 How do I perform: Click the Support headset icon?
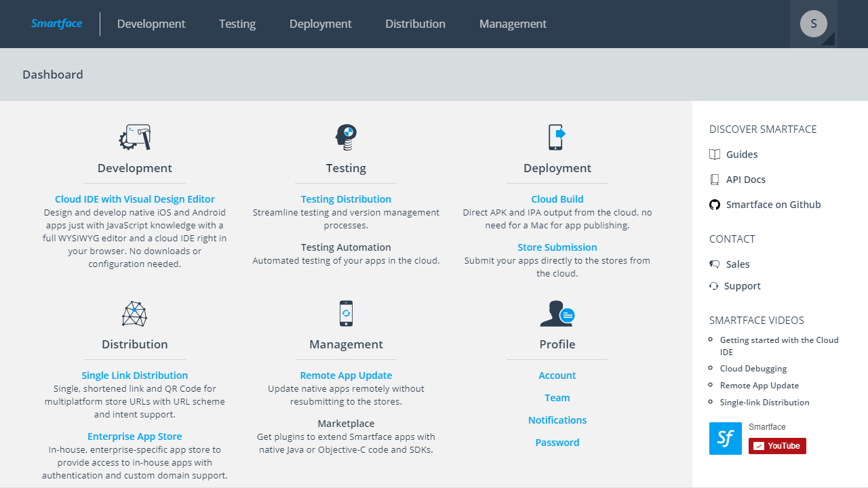click(x=714, y=286)
